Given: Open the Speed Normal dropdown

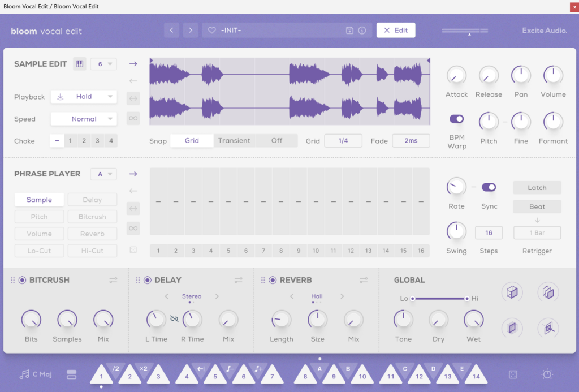Looking at the screenshot, I should click(x=84, y=119).
